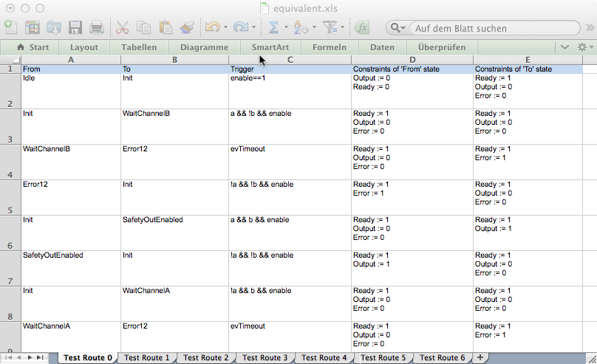Image resolution: width=597 pixels, height=364 pixels.
Task: Click the Cut scissors icon
Action: [x=123, y=28]
